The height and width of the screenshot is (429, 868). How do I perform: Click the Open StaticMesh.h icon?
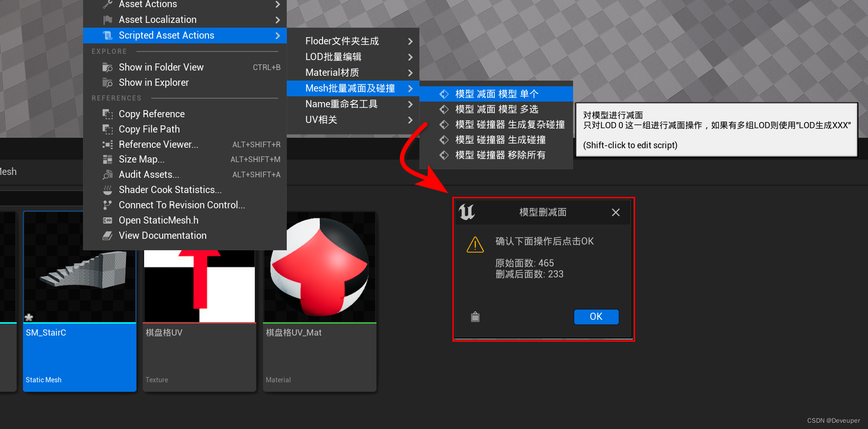(108, 220)
